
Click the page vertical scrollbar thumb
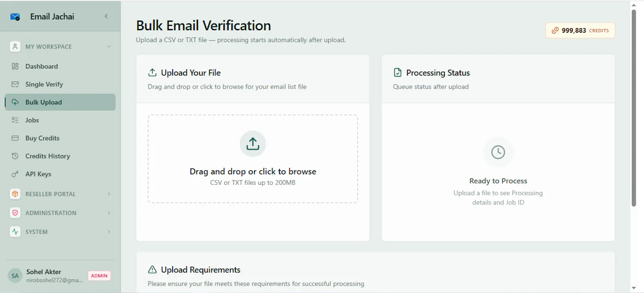pyautogui.click(x=634, y=108)
